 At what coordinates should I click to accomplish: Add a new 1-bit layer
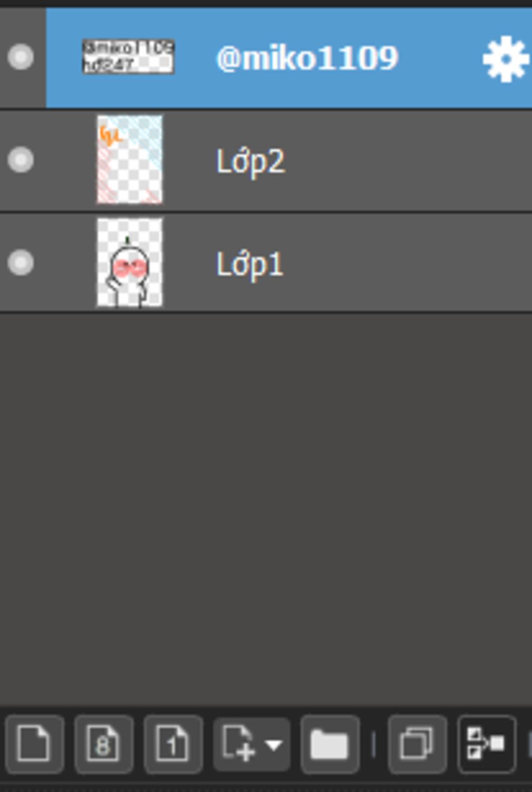(x=173, y=744)
